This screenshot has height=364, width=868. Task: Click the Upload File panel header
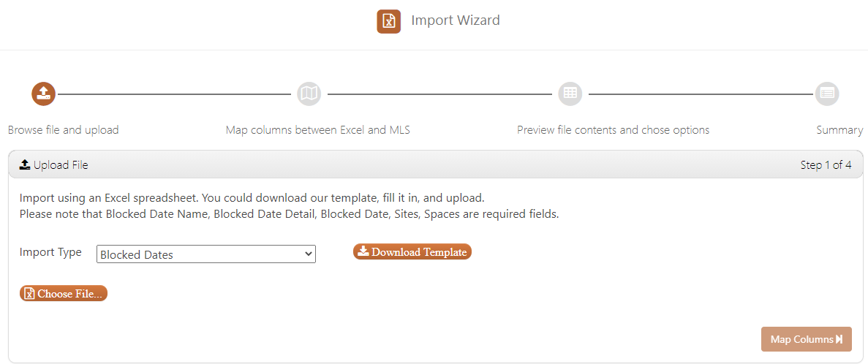(436, 164)
